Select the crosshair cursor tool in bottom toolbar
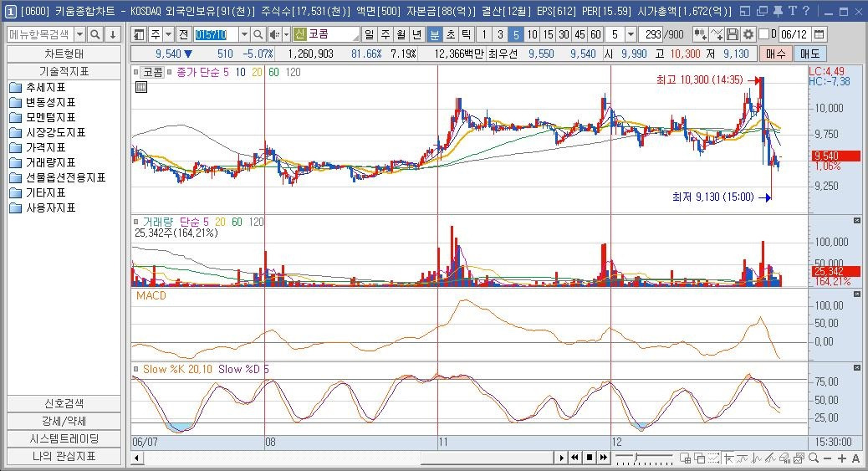Image resolution: width=868 pixels, height=471 pixels. click(x=728, y=458)
